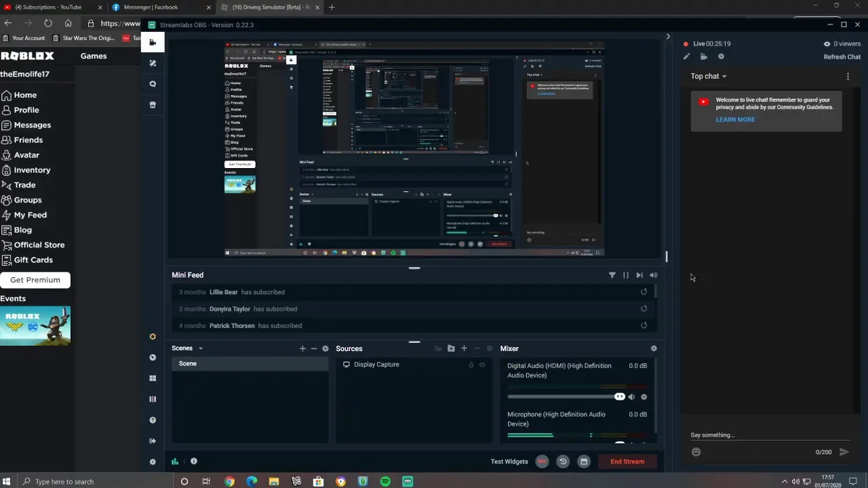Switch to the Messenger | Facebook tab

click(151, 7)
